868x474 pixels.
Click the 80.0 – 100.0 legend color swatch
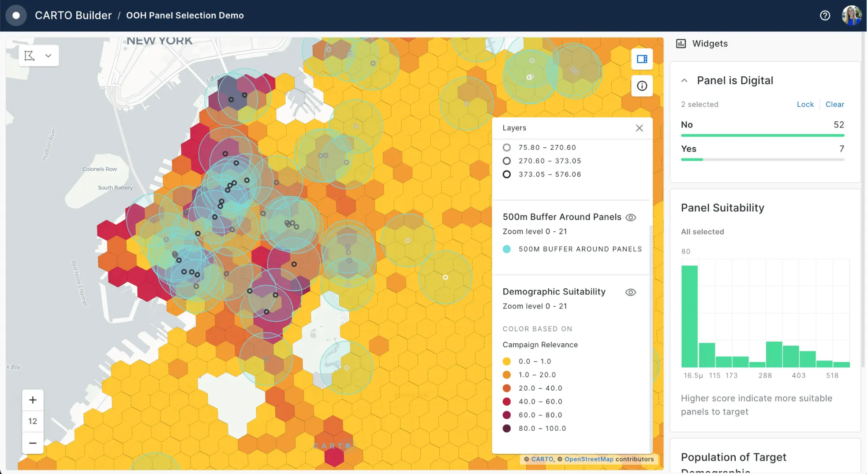pyautogui.click(x=507, y=429)
